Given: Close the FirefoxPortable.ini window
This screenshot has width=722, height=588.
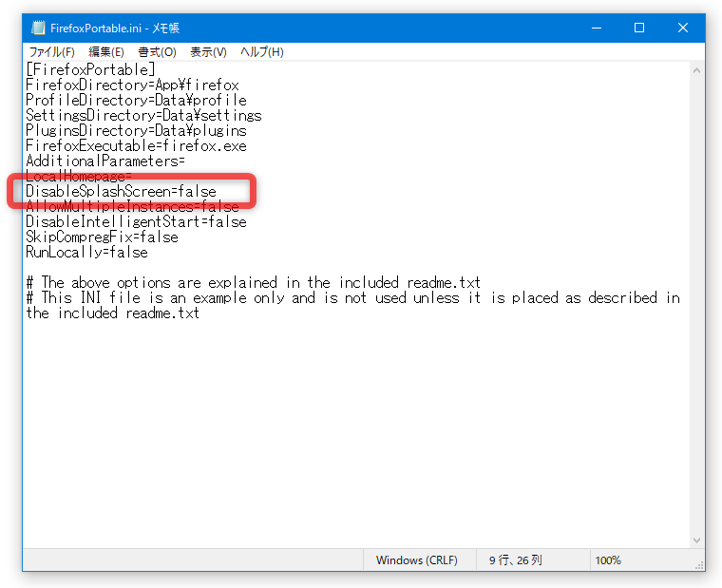Looking at the screenshot, I should click(x=683, y=28).
